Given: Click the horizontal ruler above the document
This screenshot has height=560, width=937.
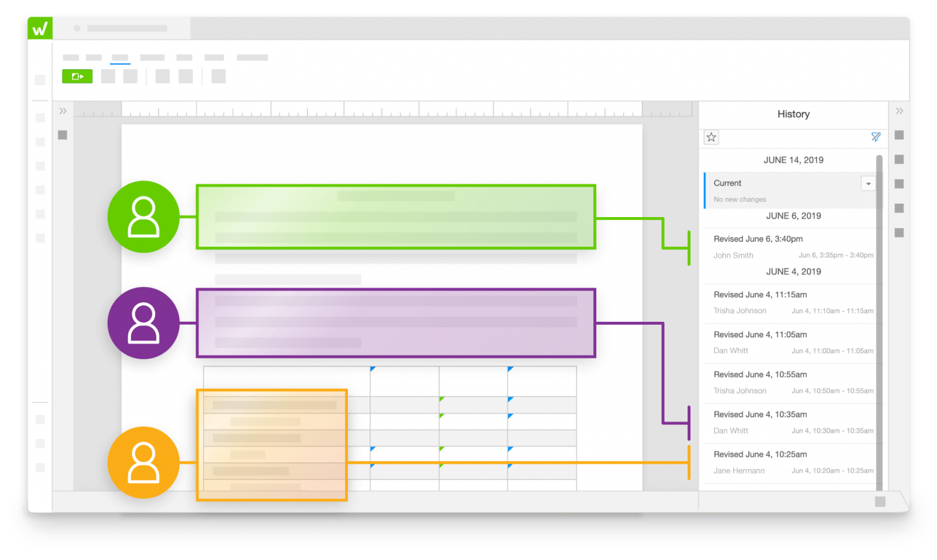Looking at the screenshot, I should coord(382,109).
